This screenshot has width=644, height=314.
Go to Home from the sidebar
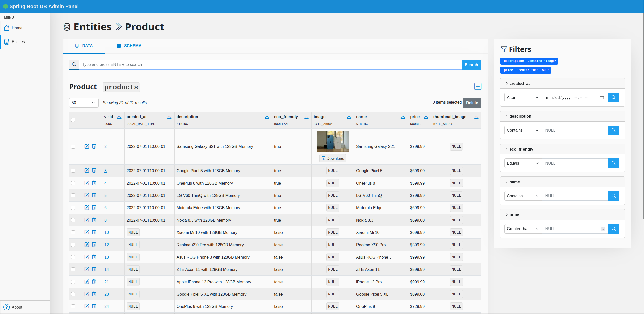point(17,28)
